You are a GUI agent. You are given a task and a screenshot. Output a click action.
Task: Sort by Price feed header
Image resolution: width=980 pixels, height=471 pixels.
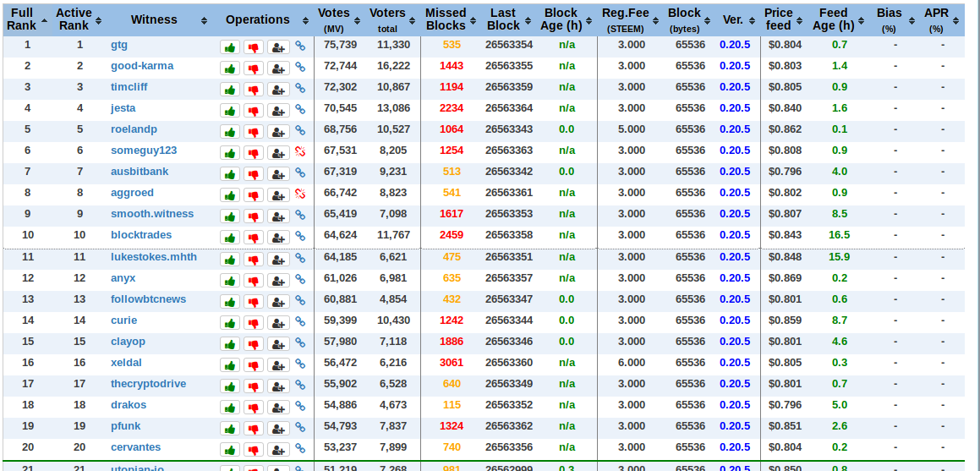point(781,19)
